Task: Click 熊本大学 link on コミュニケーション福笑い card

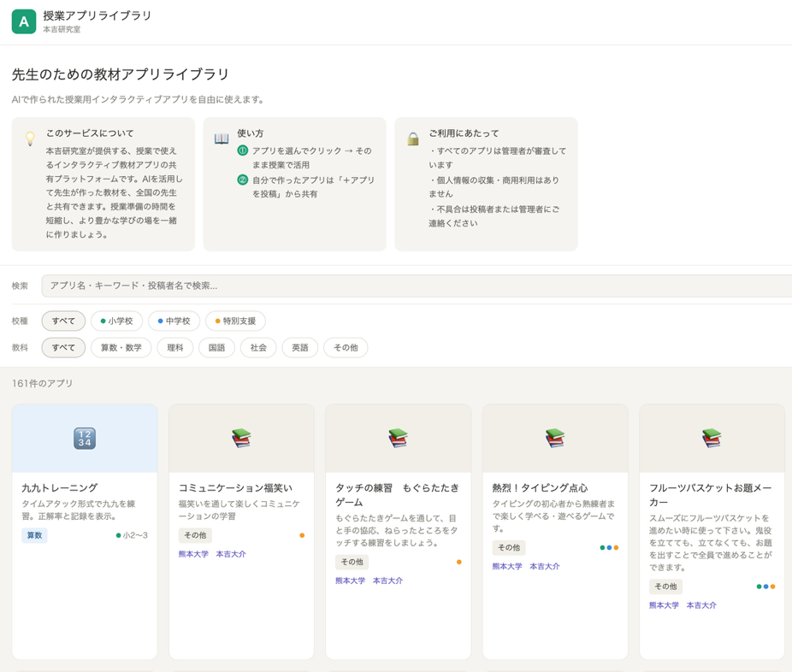Action: pos(193,554)
